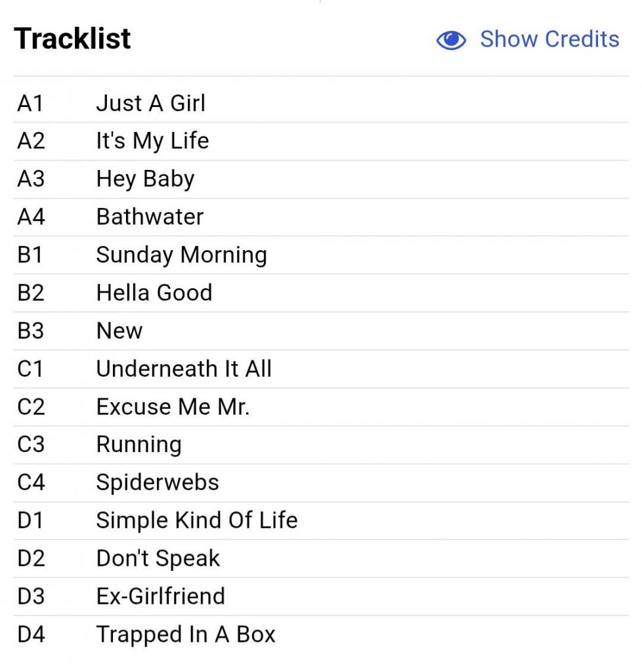
Task: Click the eye icon beside Show Credits
Action: tap(451, 40)
